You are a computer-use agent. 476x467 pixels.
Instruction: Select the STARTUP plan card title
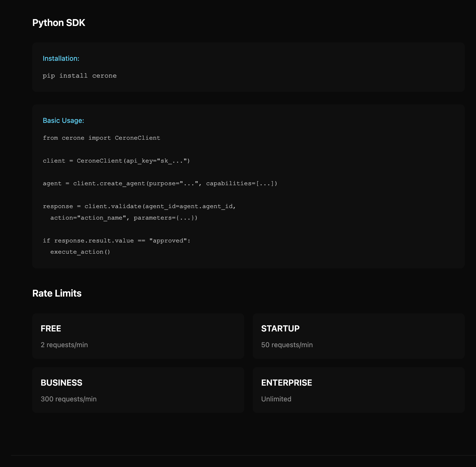point(280,329)
